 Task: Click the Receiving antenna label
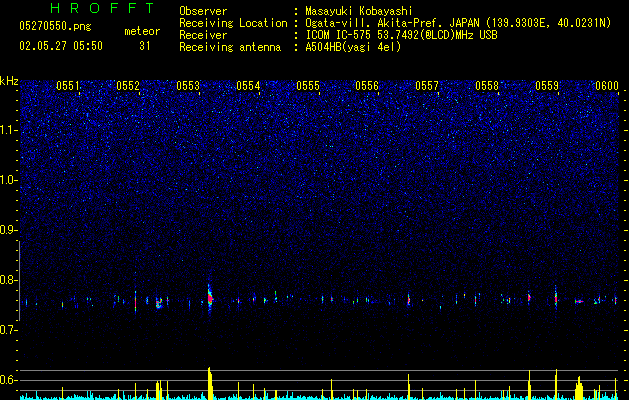coord(230,47)
